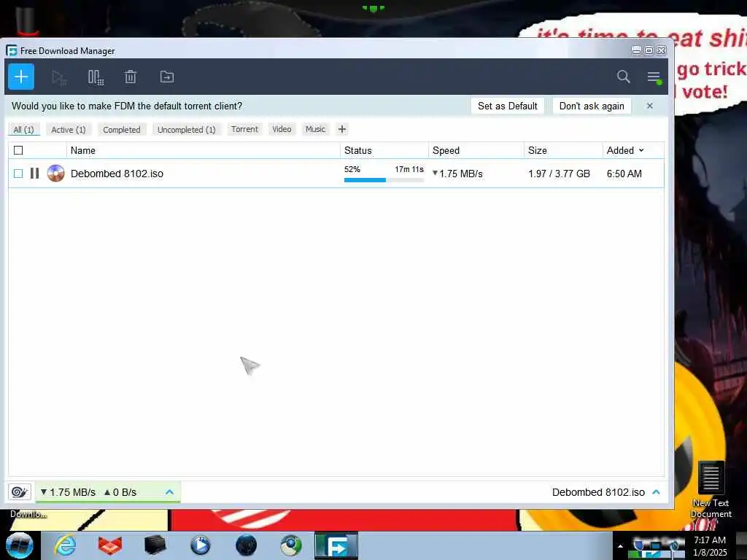Check the Debombed 8102.iso row checkbox
The image size is (747, 560).
pyautogui.click(x=18, y=174)
